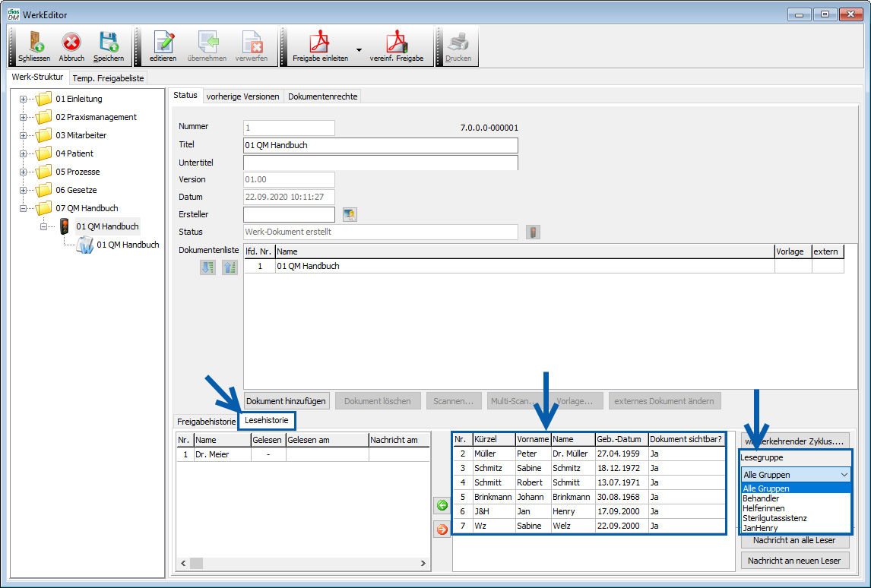Start Freigabe einleiten PDF icon
The image size is (871, 588).
[320, 43]
